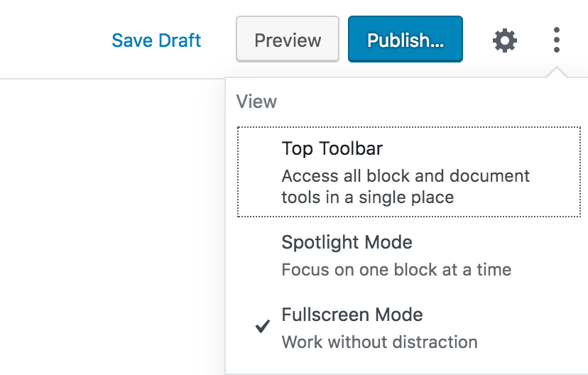
Task: Click the blue Publish… button
Action: pos(405,39)
